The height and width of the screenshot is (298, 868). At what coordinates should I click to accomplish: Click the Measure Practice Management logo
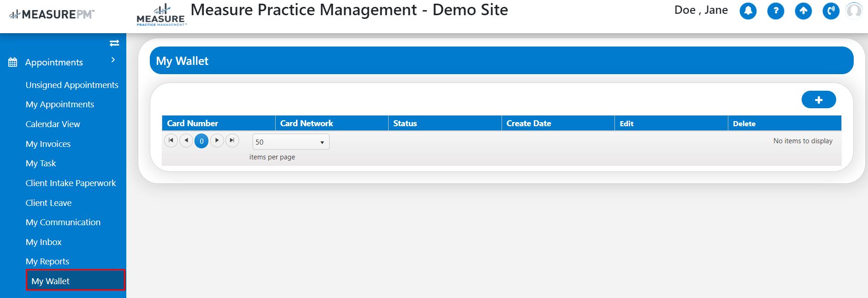pyautogui.click(x=161, y=15)
